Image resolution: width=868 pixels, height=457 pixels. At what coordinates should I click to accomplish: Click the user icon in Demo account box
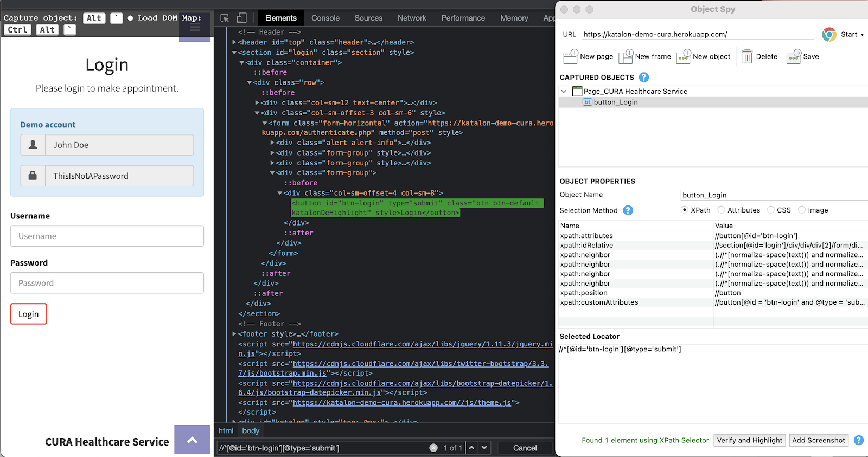pyautogui.click(x=33, y=145)
